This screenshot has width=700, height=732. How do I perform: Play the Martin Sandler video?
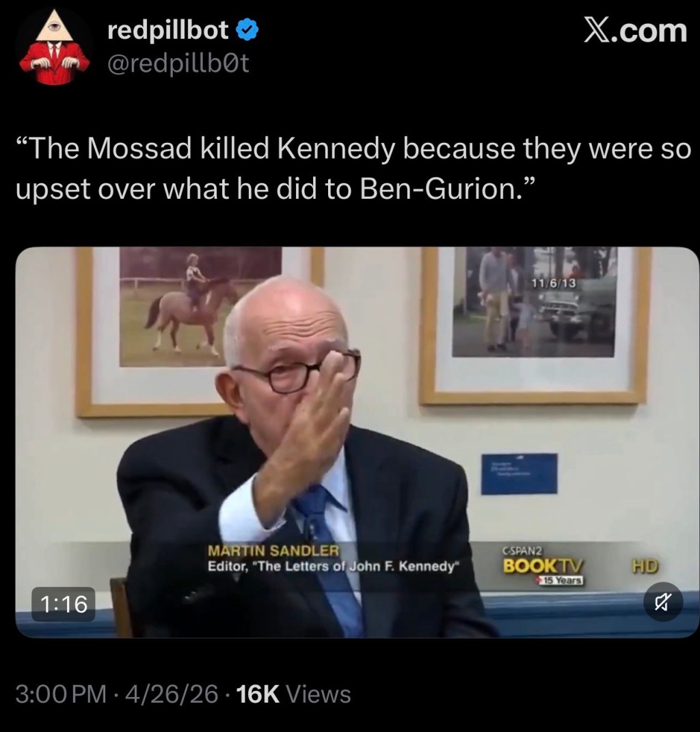[x=358, y=442]
